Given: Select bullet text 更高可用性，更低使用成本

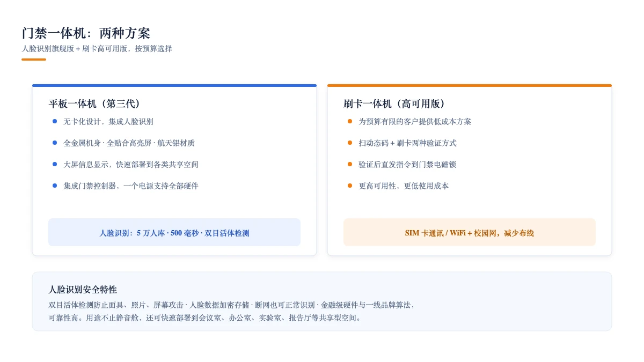Looking at the screenshot, I should [x=404, y=186].
